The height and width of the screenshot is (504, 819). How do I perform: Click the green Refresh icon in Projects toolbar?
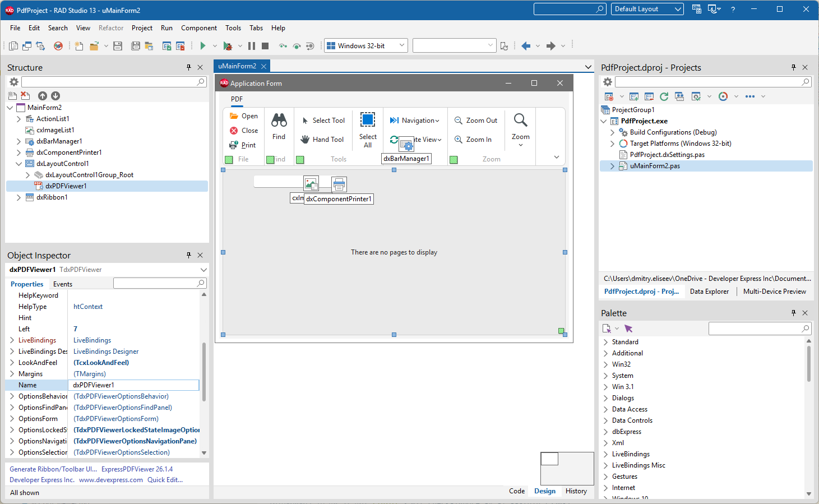point(664,96)
